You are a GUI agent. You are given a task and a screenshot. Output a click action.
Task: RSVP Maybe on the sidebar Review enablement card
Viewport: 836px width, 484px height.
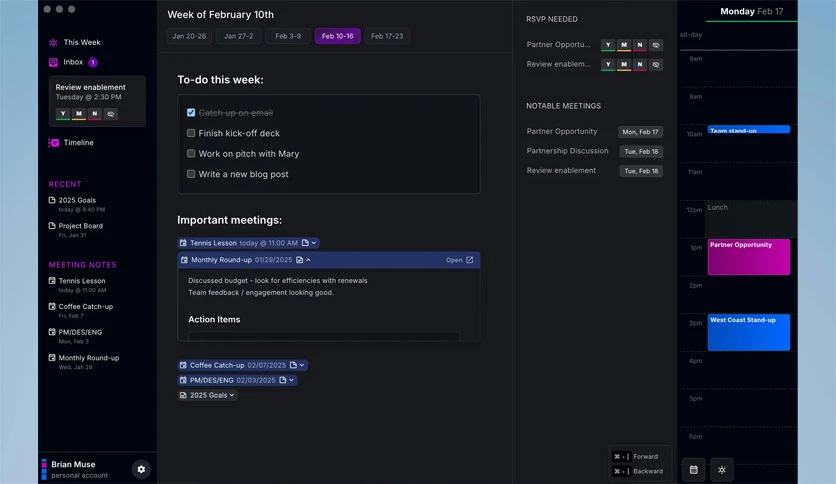pos(79,114)
